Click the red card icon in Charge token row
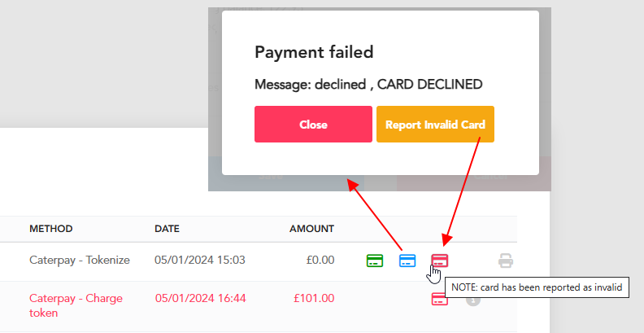 (x=439, y=299)
